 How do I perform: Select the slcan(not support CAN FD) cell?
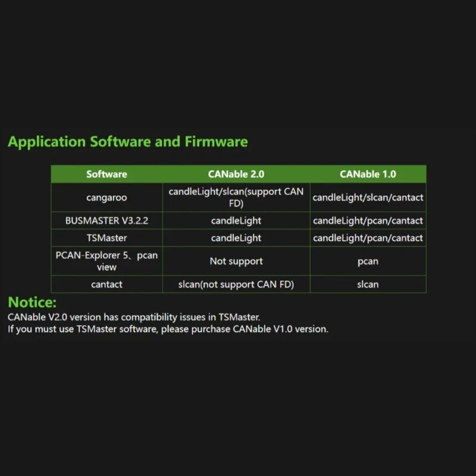(x=236, y=284)
